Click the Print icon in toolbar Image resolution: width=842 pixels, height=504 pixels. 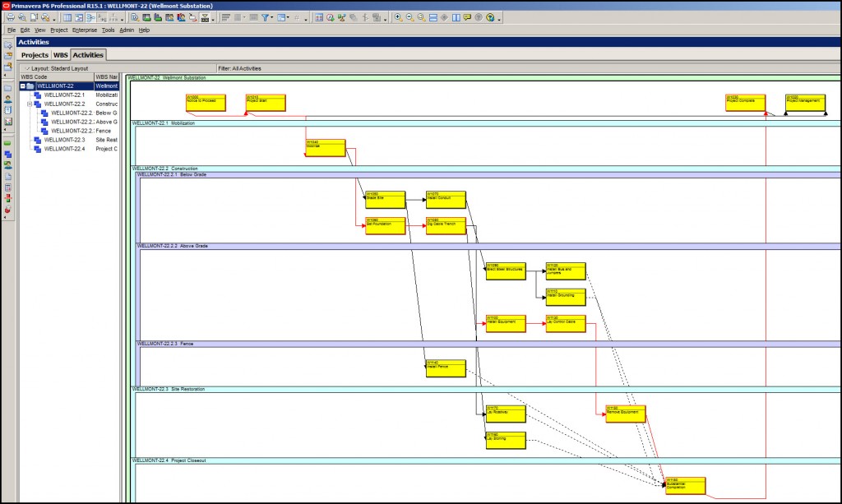(x=10, y=17)
